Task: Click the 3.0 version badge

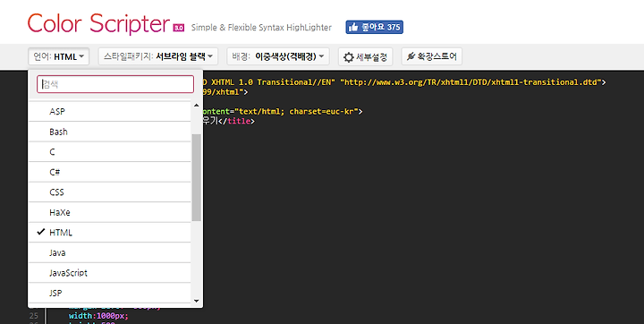Action: coord(179,28)
